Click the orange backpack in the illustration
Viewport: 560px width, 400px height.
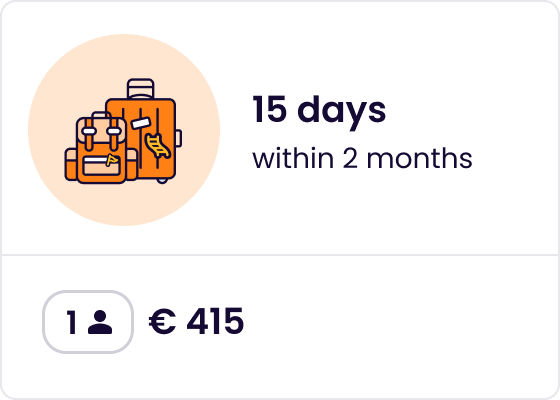(101, 148)
